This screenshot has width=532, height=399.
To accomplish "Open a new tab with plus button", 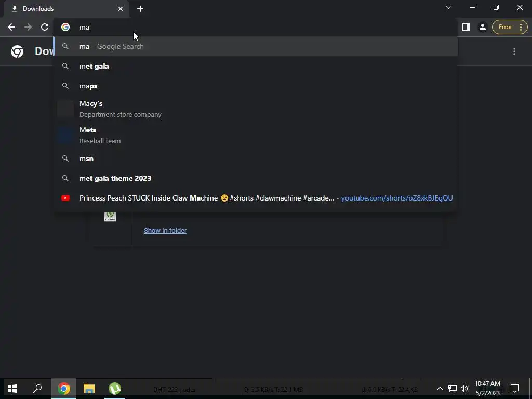I will point(140,9).
